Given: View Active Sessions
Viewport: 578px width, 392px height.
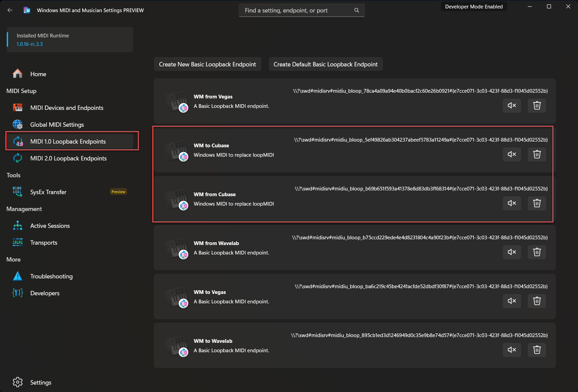Looking at the screenshot, I should tap(70, 226).
